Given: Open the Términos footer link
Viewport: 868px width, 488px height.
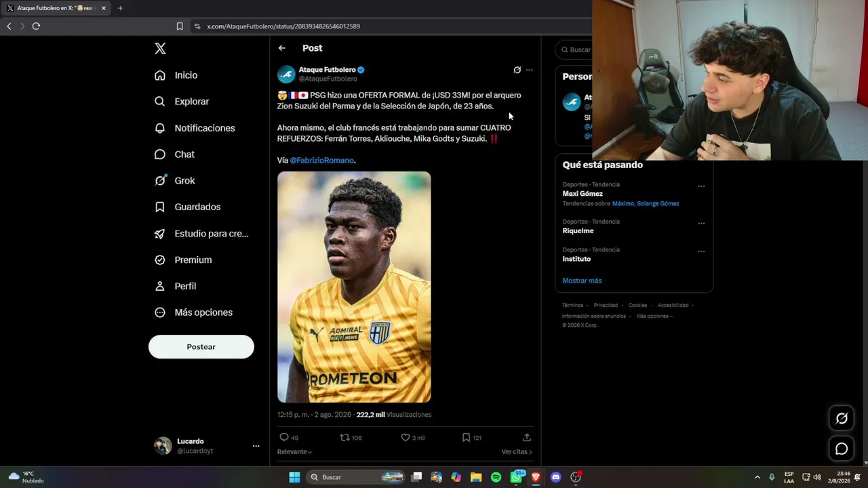Looking at the screenshot, I should tap(572, 306).
